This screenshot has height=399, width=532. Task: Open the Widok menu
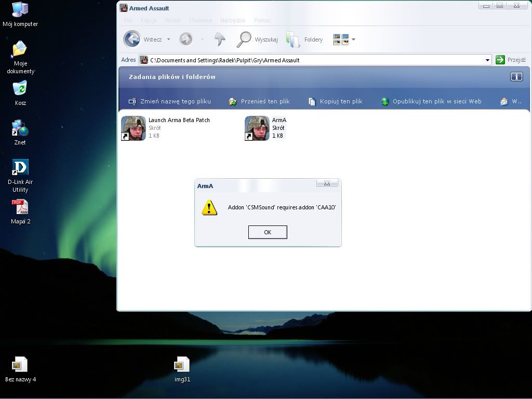coord(172,20)
